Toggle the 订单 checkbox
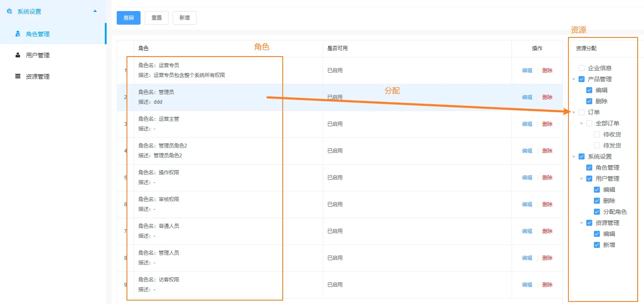 point(582,112)
